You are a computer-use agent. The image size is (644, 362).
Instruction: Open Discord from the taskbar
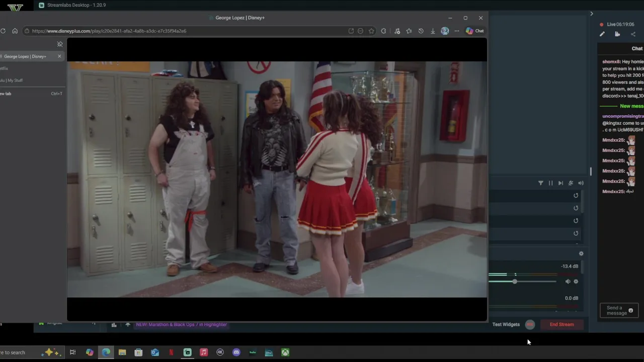236,352
